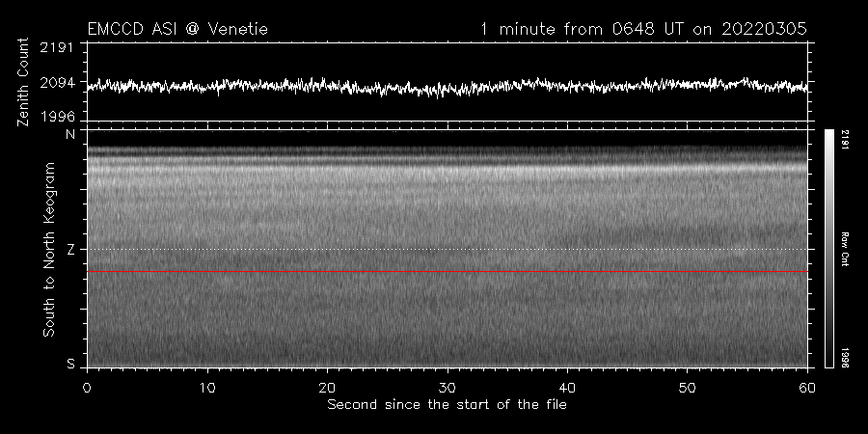Click the N label on the keogram axis
This screenshot has height=434, width=868.
70,134
